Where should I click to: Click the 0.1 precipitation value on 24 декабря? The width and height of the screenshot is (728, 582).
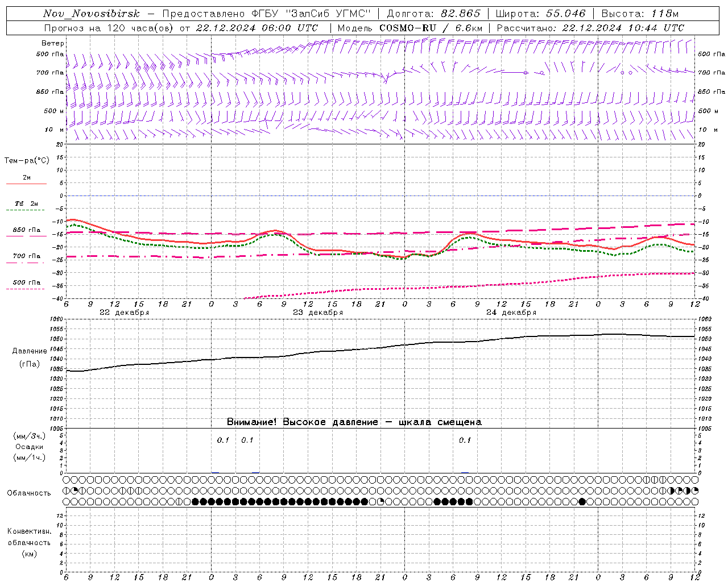[x=465, y=440]
